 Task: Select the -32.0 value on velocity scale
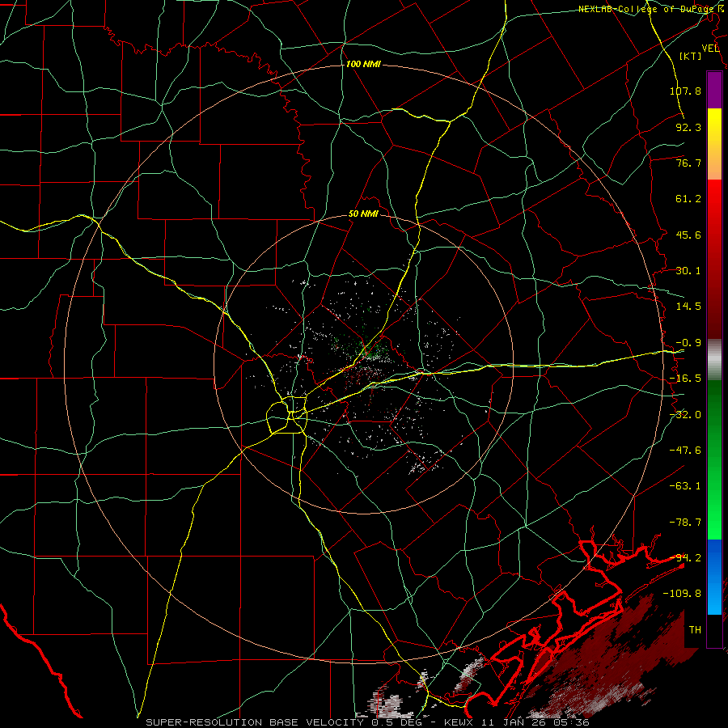click(685, 415)
